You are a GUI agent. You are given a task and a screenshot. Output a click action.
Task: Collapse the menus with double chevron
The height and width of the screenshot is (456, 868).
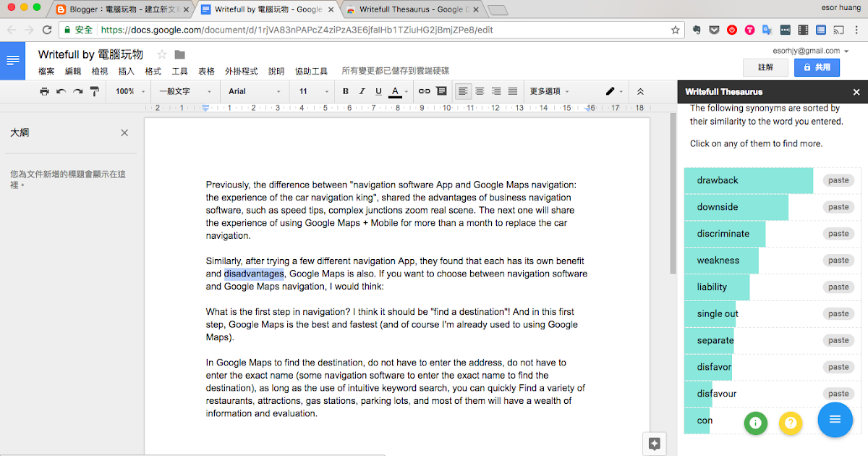pos(640,91)
